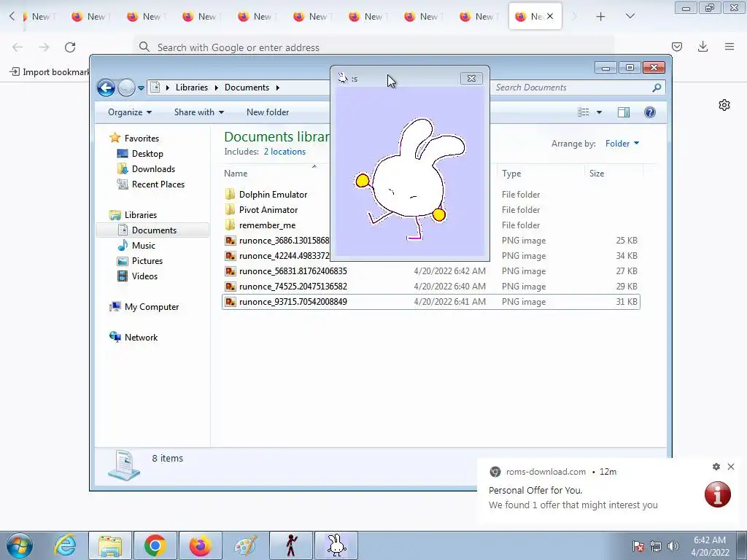Dismiss the roms-download.com notification

click(x=731, y=467)
